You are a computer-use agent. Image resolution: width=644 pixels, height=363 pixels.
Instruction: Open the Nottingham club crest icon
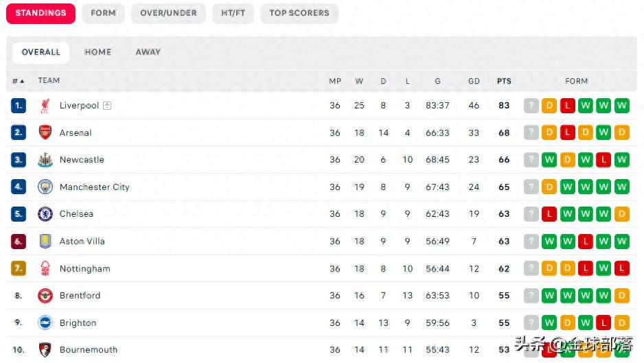point(45,268)
